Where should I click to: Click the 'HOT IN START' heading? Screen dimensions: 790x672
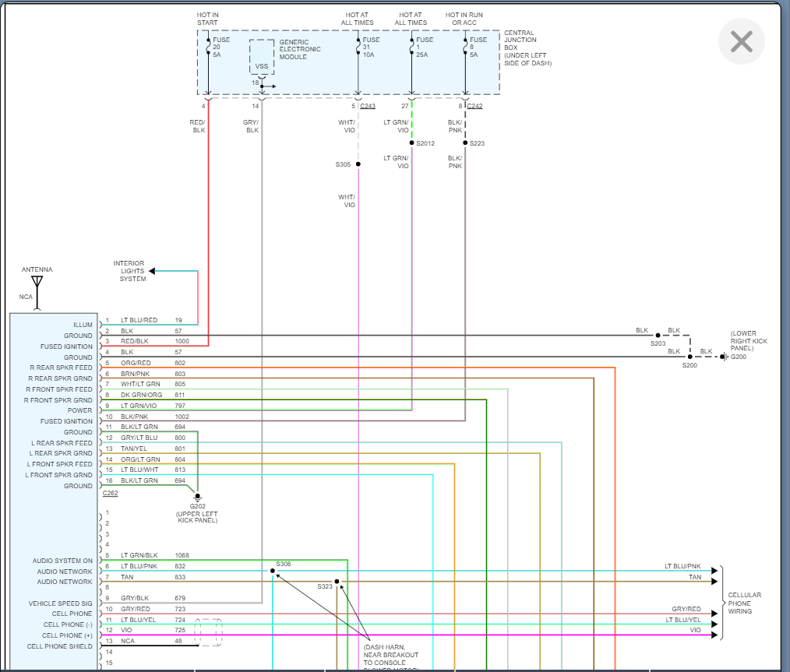point(207,19)
